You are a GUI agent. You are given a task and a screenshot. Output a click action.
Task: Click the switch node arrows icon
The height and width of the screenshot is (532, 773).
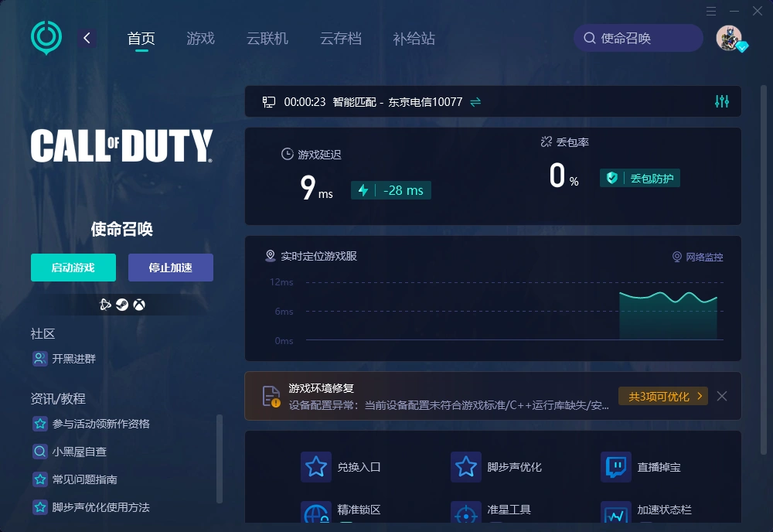(x=475, y=102)
